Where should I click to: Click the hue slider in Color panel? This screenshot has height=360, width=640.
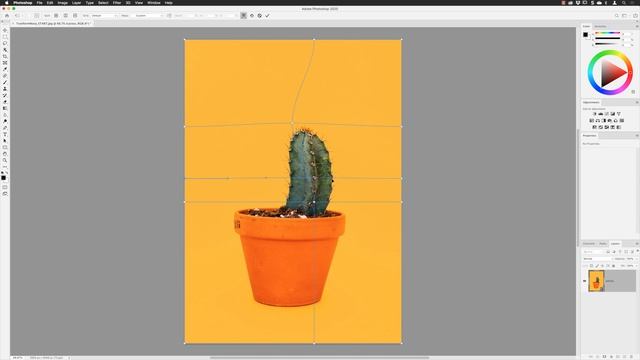point(607,33)
